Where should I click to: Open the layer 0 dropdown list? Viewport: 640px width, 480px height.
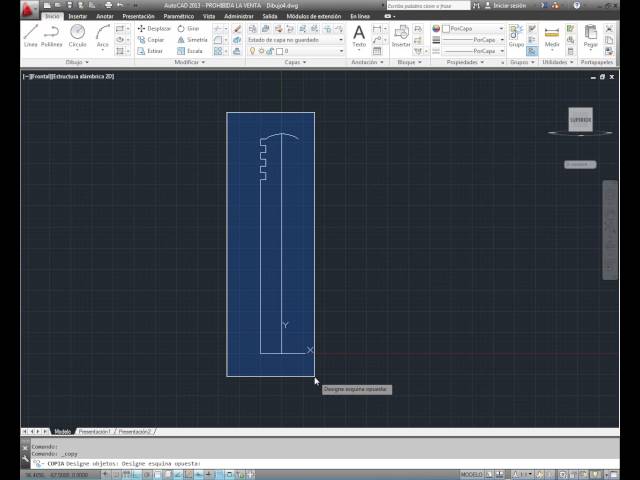point(341,51)
